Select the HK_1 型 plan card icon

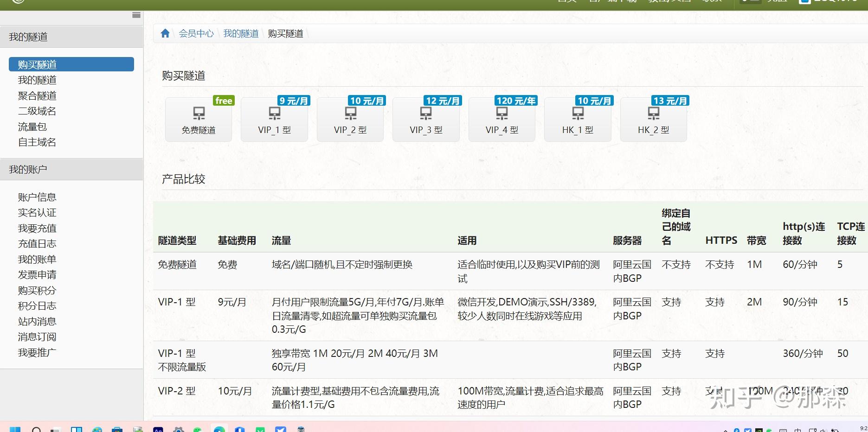click(578, 114)
